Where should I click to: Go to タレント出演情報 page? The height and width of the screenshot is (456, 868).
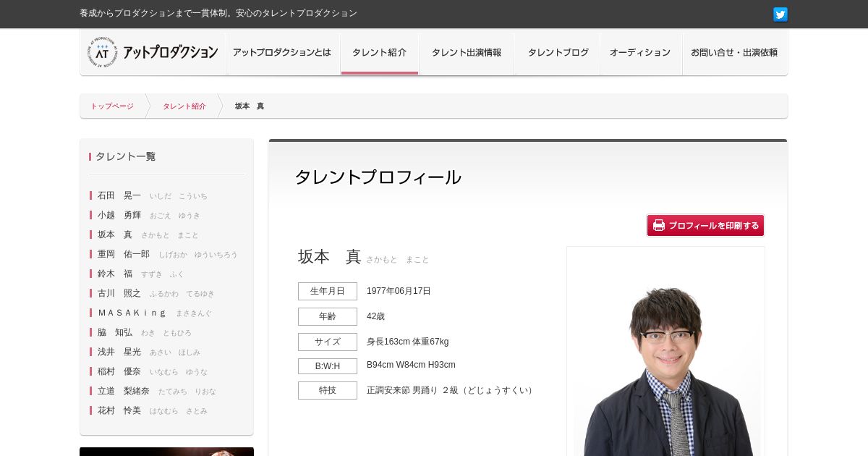pyautogui.click(x=467, y=53)
